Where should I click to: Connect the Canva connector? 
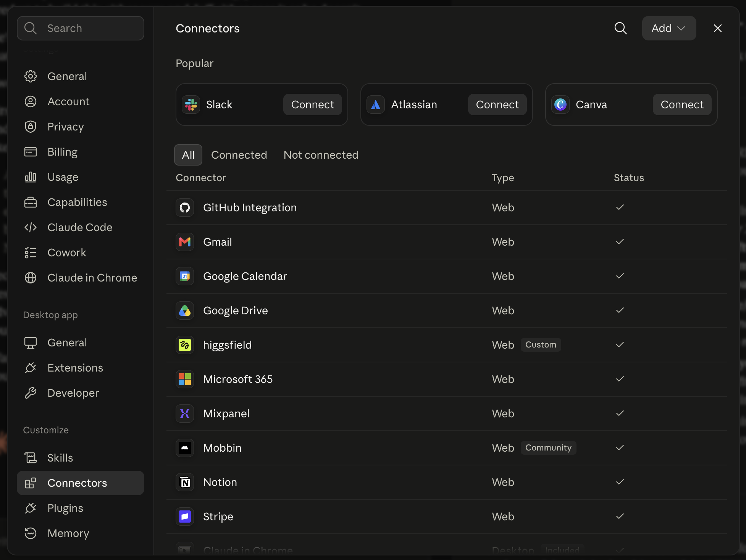(x=682, y=105)
